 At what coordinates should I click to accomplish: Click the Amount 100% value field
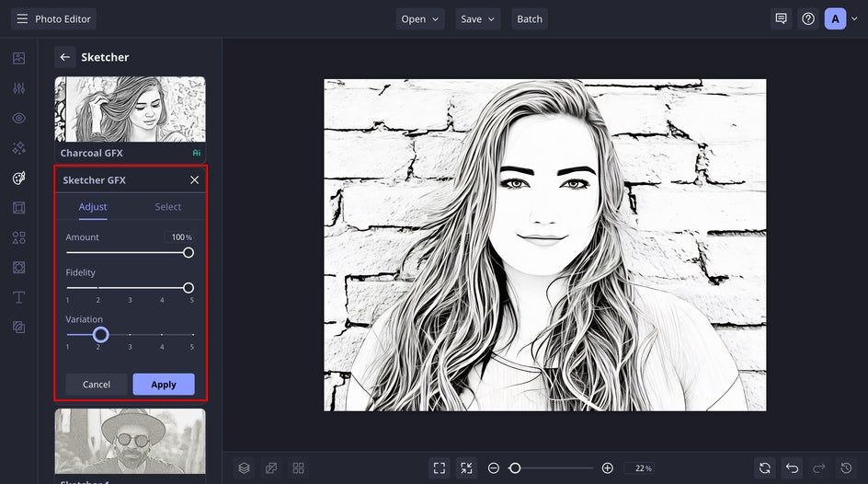179,237
